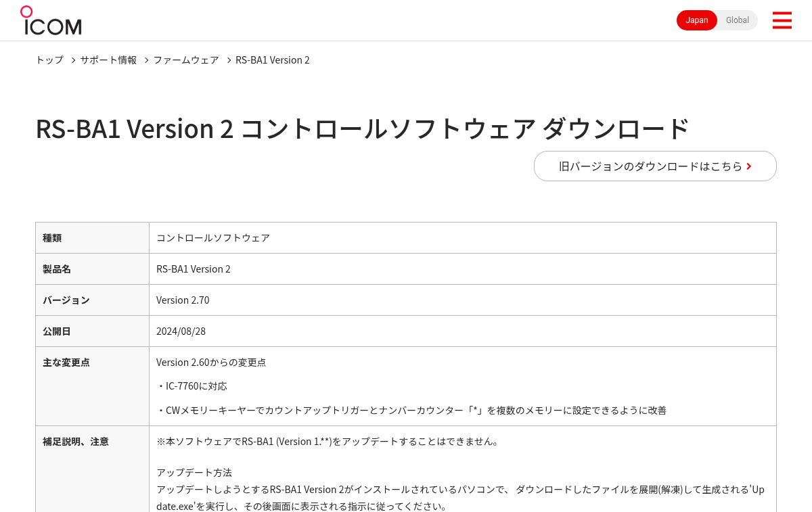
Task: Select RS-BA1 Version 2 breadcrumb item
Action: point(273,60)
